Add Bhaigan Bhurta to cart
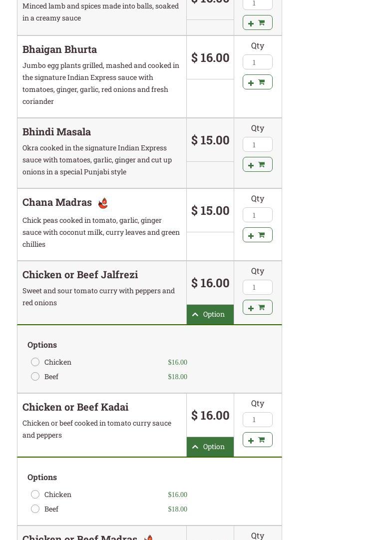The height and width of the screenshot is (540, 392). pyautogui.click(x=257, y=82)
